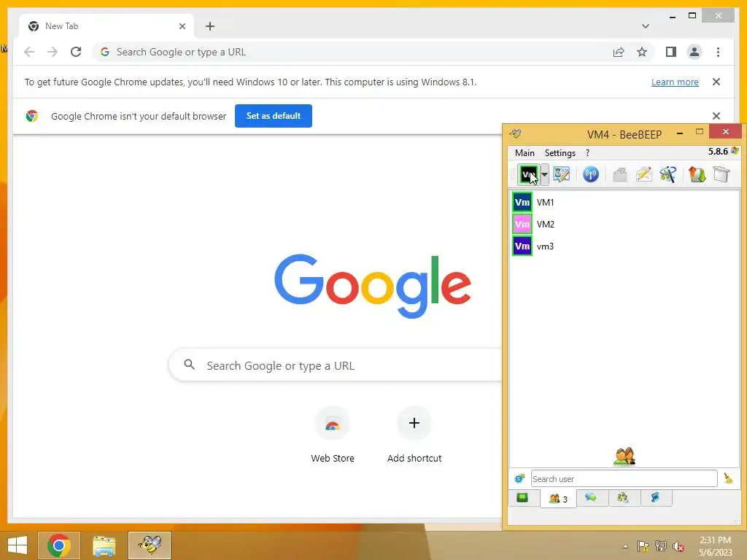Screen dimensions: 747x560
Task: Click the blue gear user list options icon
Action: pyautogui.click(x=519, y=478)
